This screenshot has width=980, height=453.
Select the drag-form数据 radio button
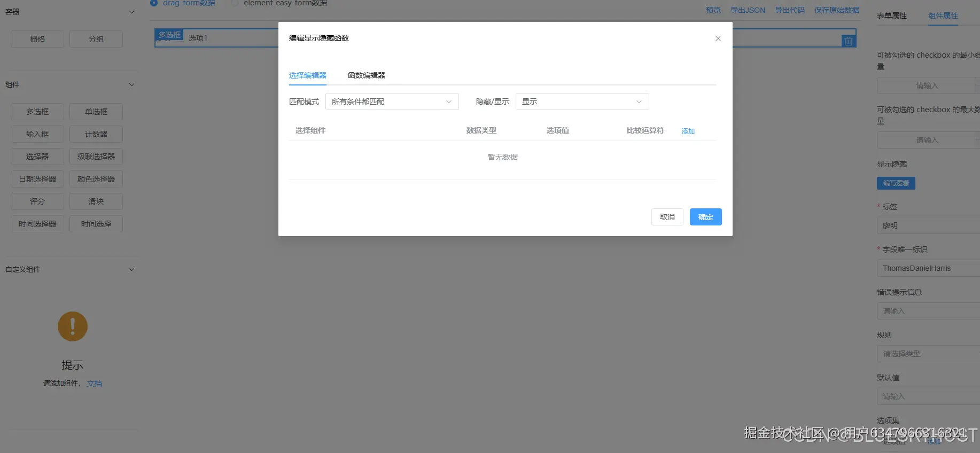154,3
